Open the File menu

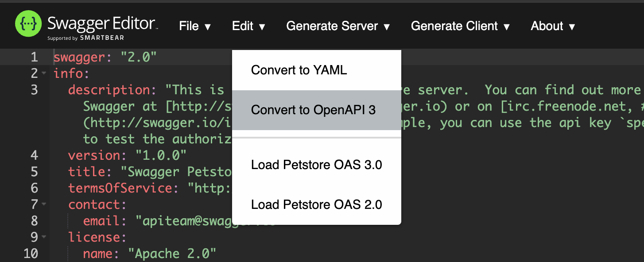coord(194,26)
